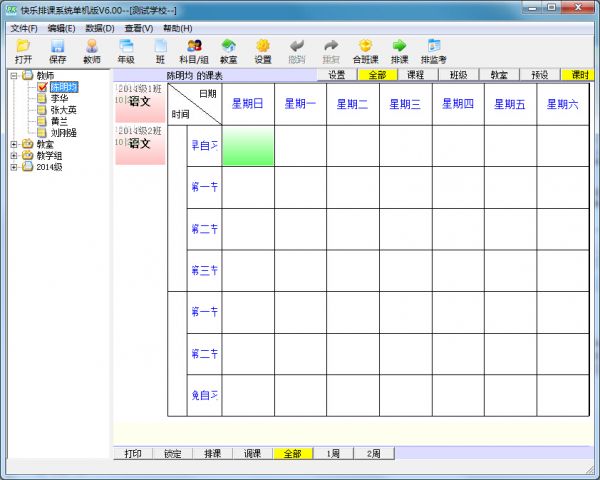Toggle the checkbox beside teacher 陈明均
Viewport: 600px width, 480px height.
[42, 88]
